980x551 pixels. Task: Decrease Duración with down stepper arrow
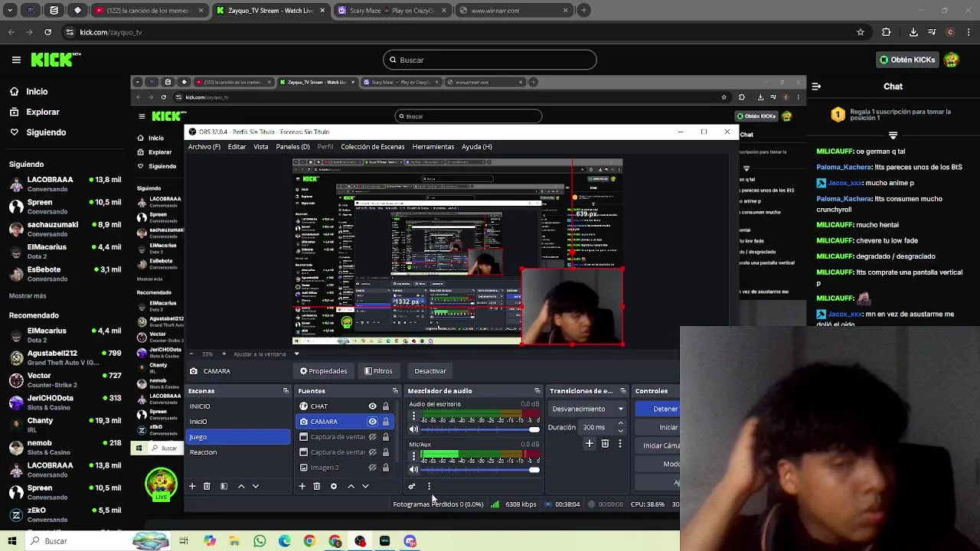click(620, 431)
